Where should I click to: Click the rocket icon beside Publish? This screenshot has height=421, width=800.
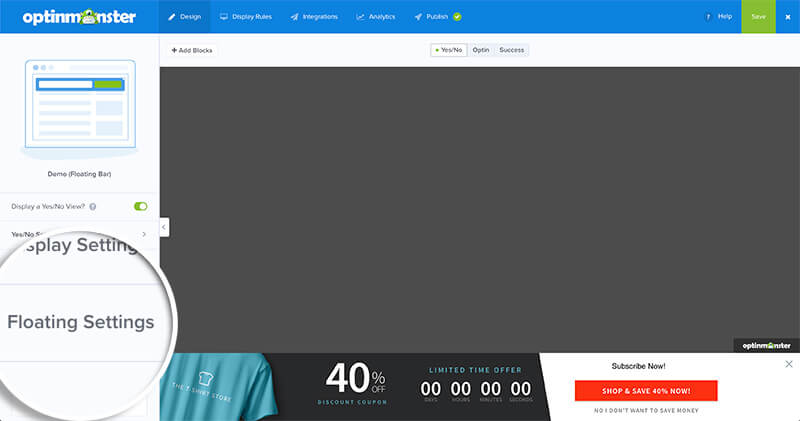tap(418, 17)
